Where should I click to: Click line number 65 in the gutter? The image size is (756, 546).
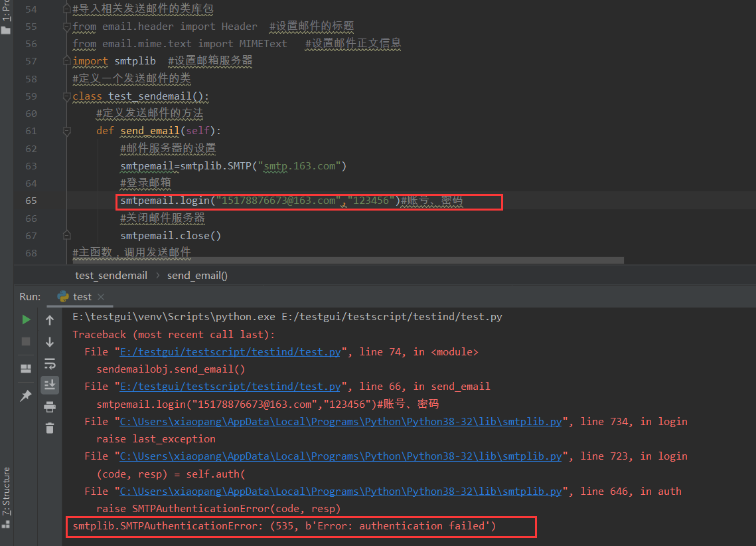[x=31, y=201]
